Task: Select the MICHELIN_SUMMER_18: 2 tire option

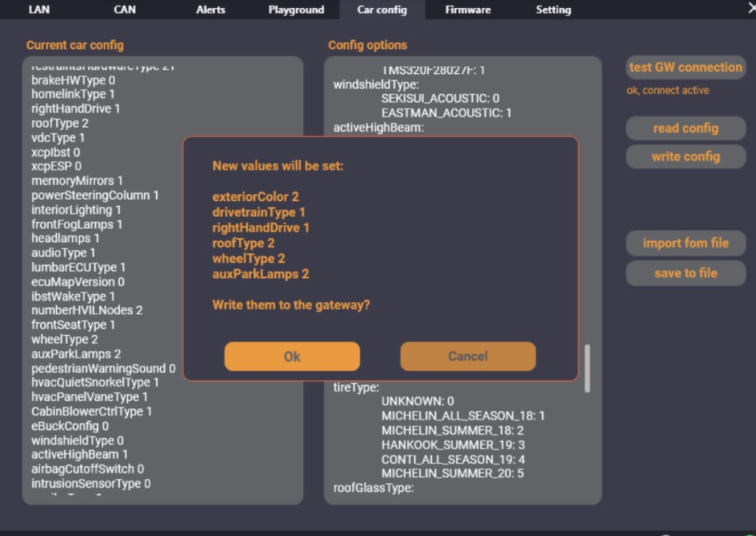Action: (453, 430)
